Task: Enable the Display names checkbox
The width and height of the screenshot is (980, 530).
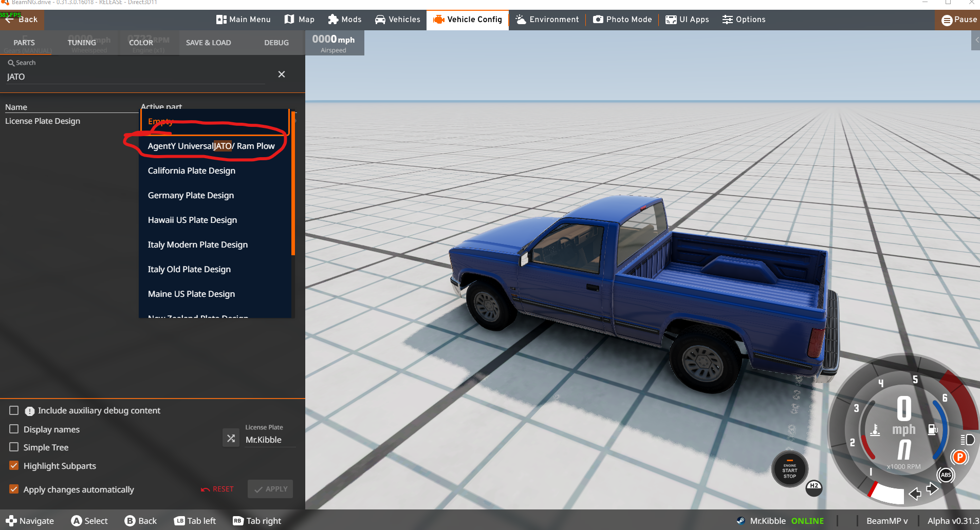Action: point(14,429)
